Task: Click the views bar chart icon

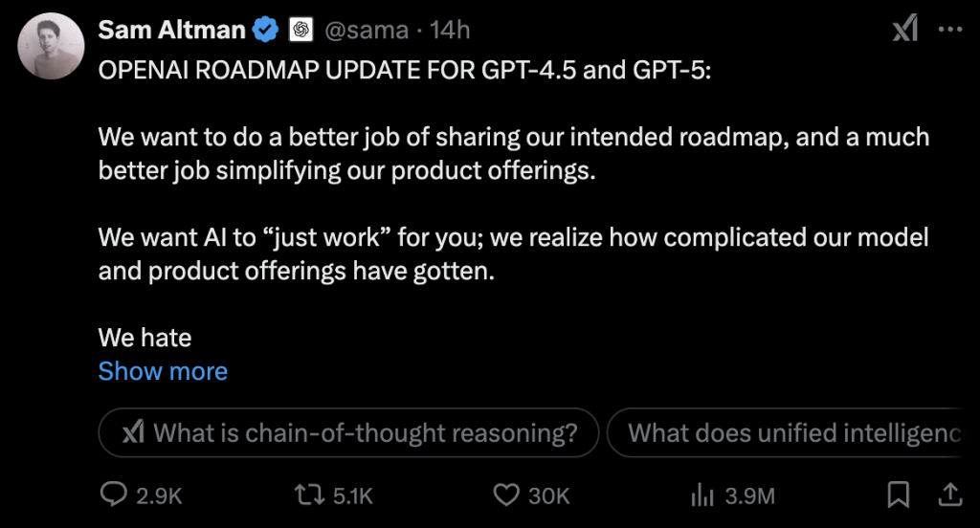Action: click(x=703, y=495)
